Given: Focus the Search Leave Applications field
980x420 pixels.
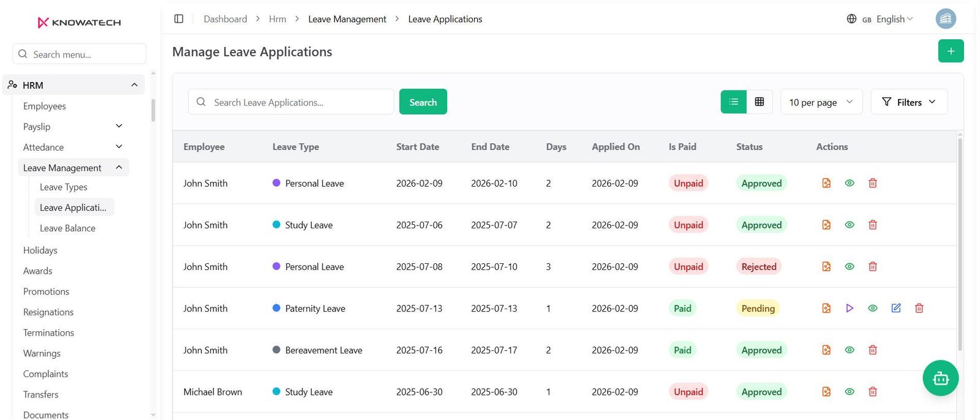Looking at the screenshot, I should click(291, 102).
